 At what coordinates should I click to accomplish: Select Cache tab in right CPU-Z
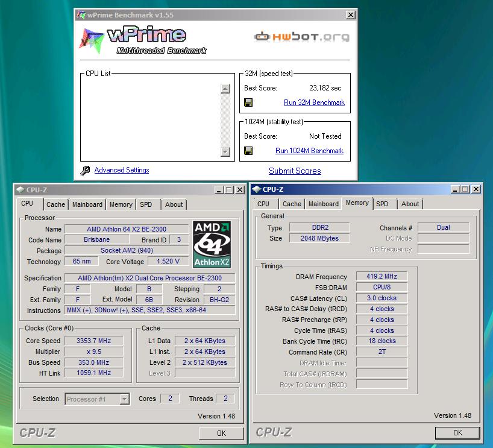pyautogui.click(x=292, y=204)
